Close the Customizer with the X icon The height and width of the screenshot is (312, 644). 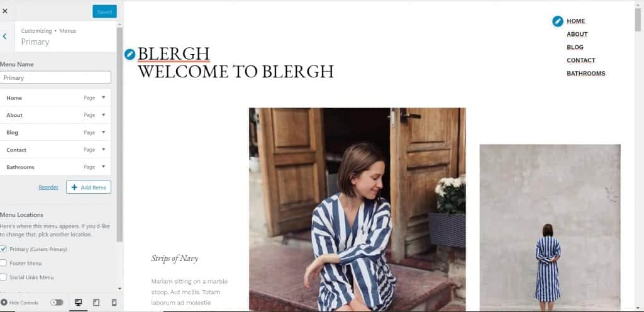click(x=5, y=11)
